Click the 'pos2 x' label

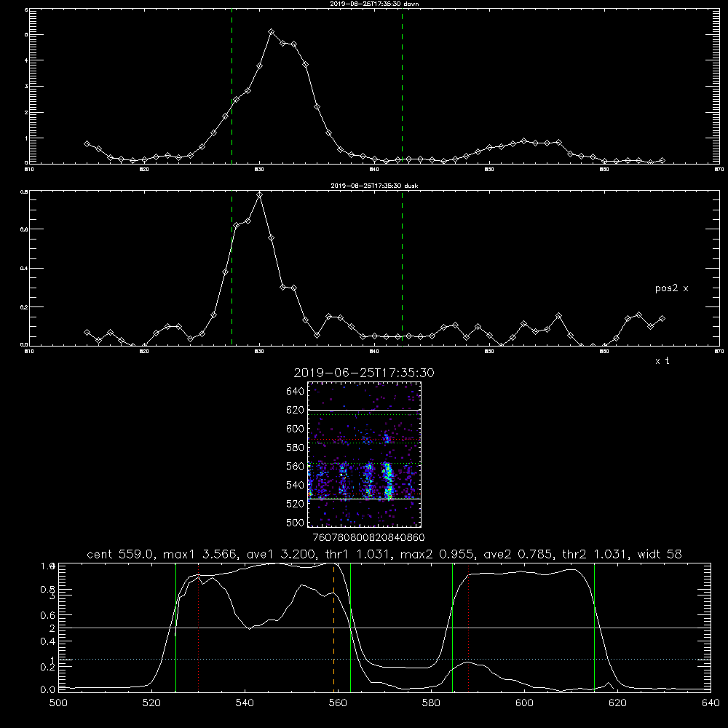coord(671,288)
